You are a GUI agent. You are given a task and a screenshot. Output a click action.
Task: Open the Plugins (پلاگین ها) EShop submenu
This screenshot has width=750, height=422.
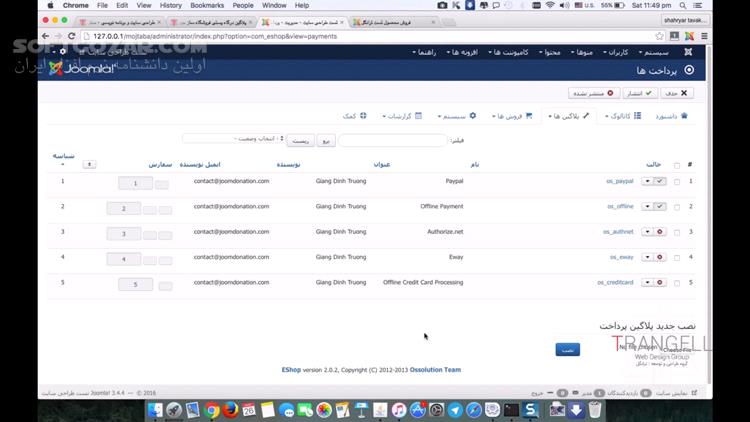coord(569,116)
